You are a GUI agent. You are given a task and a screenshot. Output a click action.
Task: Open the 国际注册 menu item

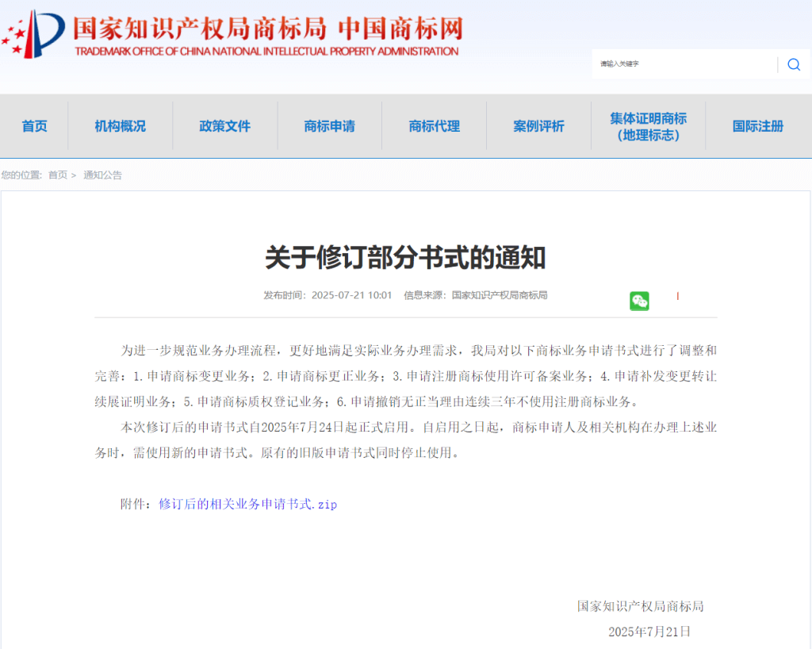pyautogui.click(x=757, y=126)
